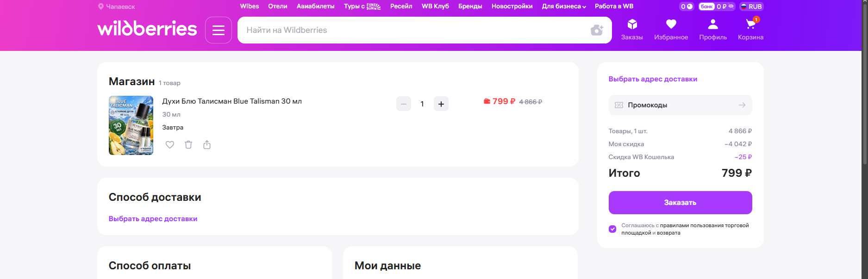The height and width of the screenshot is (279, 868).
Task: Click the Итого total 799 ₽ value
Action: 737,173
